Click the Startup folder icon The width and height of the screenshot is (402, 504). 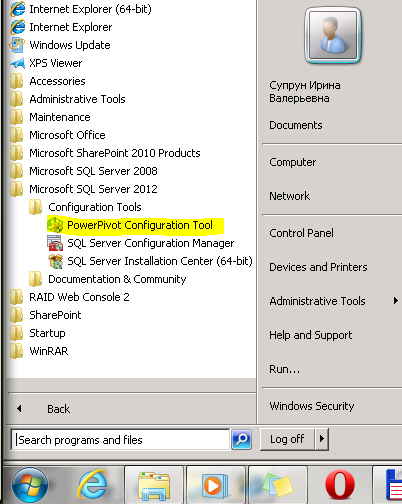click(16, 333)
